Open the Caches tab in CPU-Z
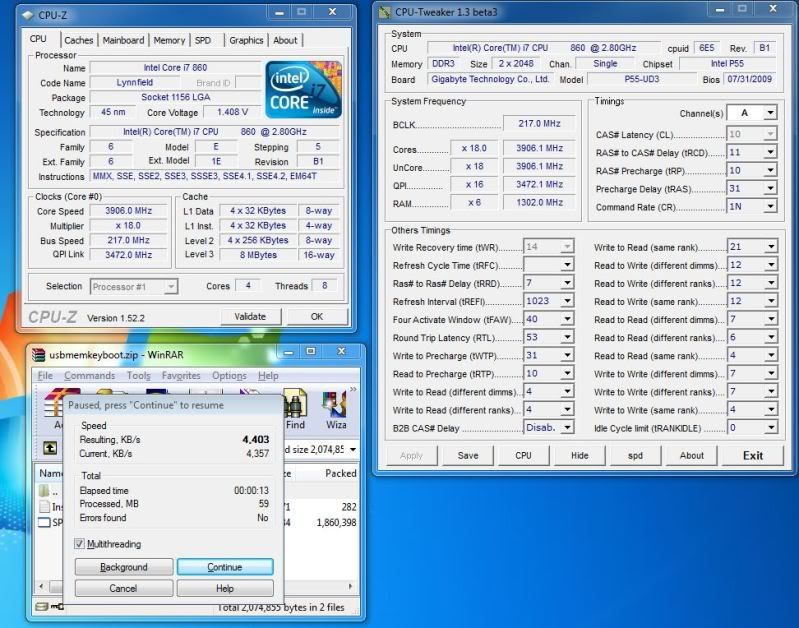Image resolution: width=799 pixels, height=628 pixels. (78, 40)
